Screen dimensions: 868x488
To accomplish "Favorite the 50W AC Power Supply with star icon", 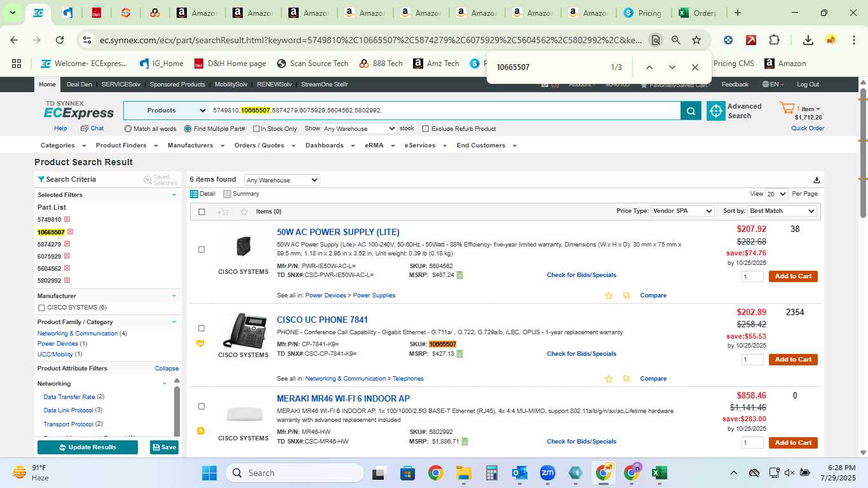I will pos(609,295).
